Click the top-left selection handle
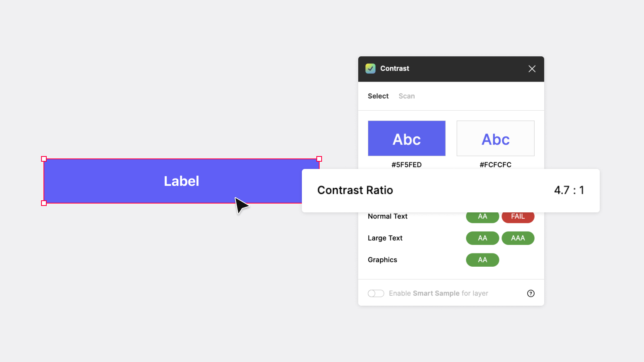The width and height of the screenshot is (644, 362). pos(44,159)
